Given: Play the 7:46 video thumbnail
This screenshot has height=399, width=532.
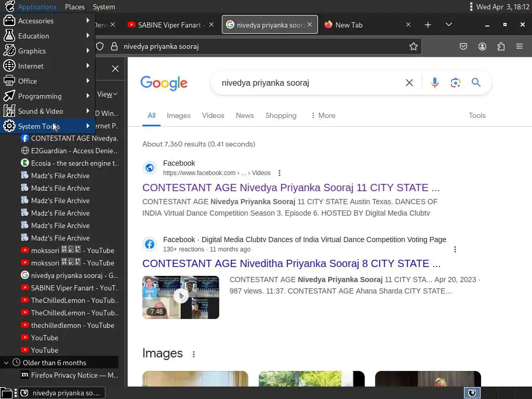Looking at the screenshot, I should coord(181,297).
